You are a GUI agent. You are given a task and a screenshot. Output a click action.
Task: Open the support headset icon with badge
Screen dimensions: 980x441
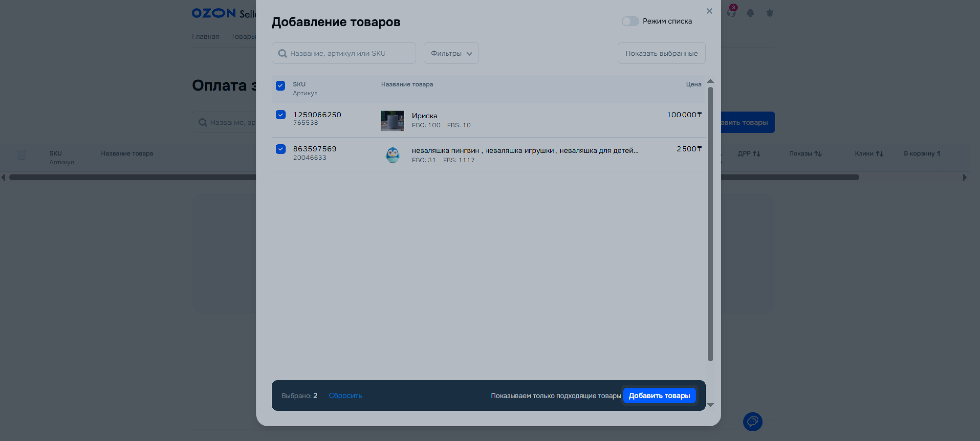[731, 13]
